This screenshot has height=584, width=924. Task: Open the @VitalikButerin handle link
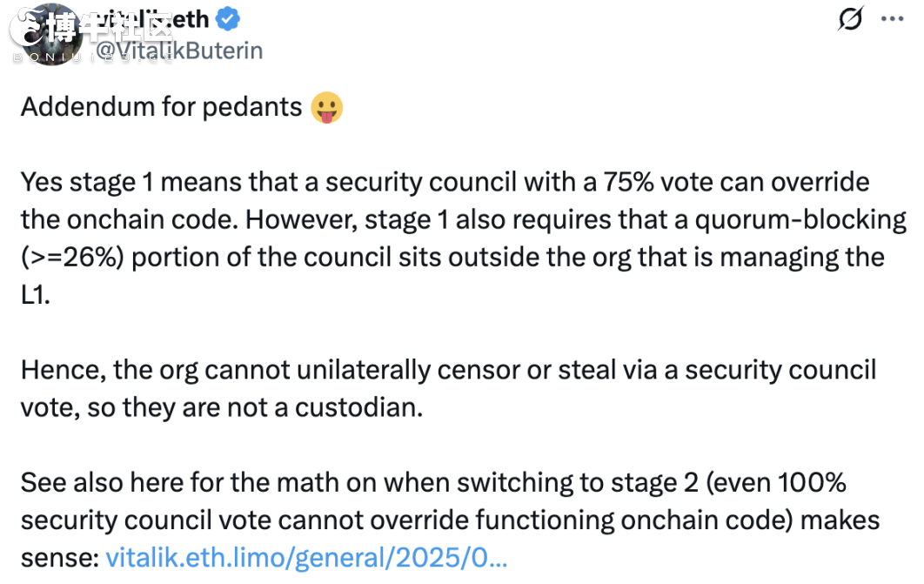point(179,50)
